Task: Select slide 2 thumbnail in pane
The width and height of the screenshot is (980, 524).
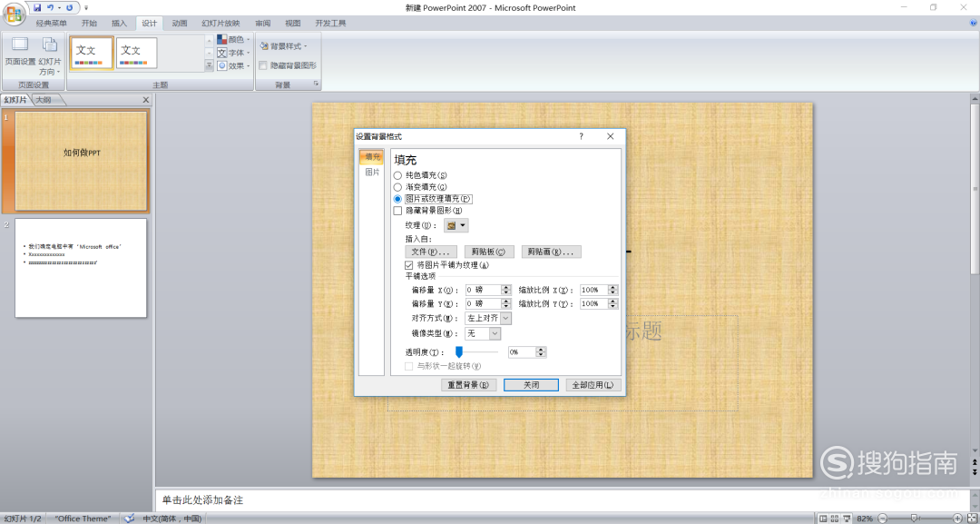Action: pos(82,268)
